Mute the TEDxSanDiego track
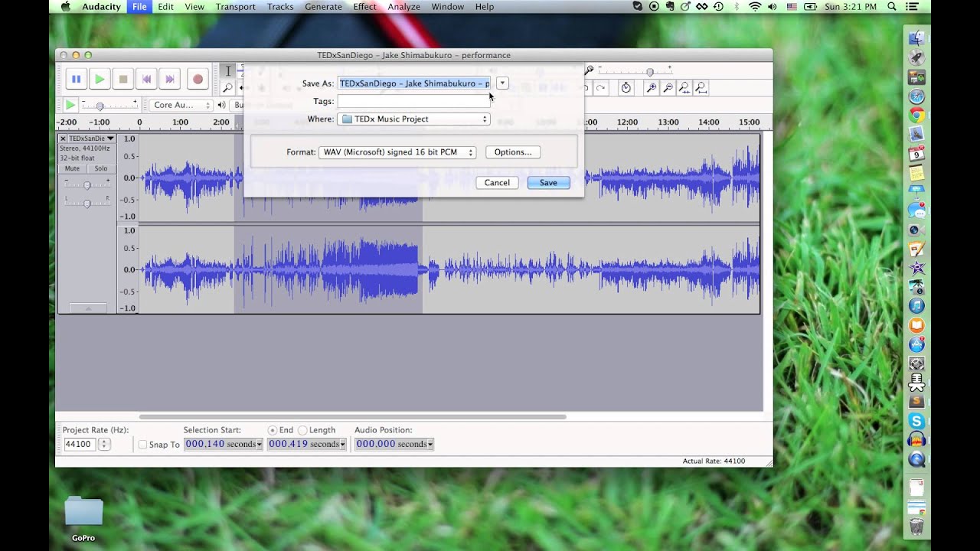The height and width of the screenshot is (551, 980). (x=72, y=168)
